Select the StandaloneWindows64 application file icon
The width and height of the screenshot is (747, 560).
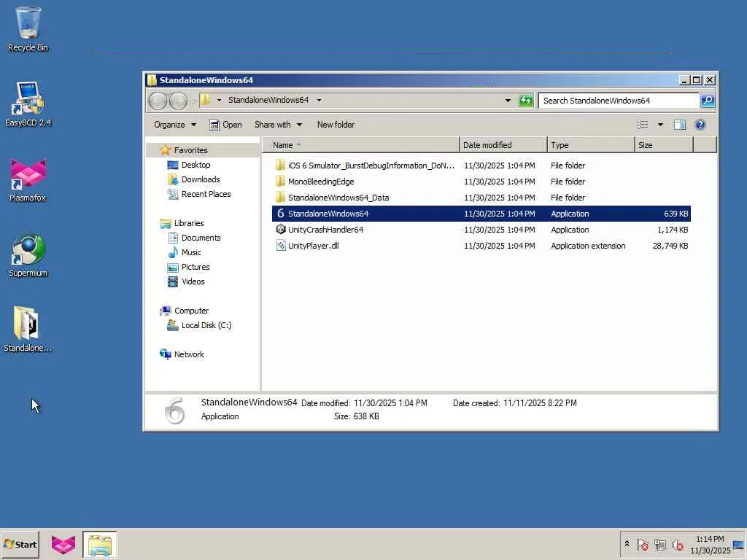[x=281, y=214]
